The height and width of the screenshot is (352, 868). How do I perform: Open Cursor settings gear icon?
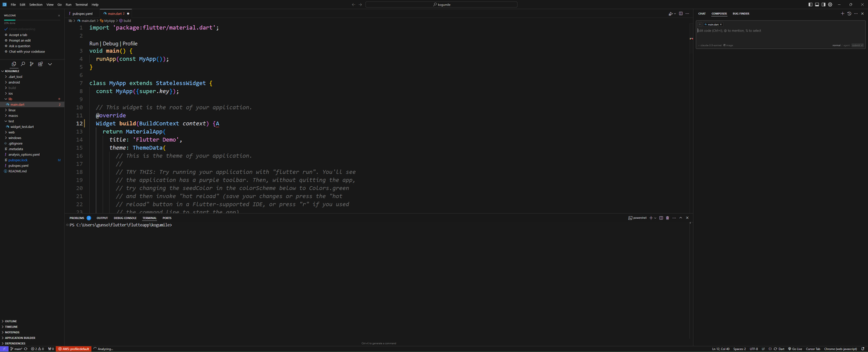click(x=830, y=4)
